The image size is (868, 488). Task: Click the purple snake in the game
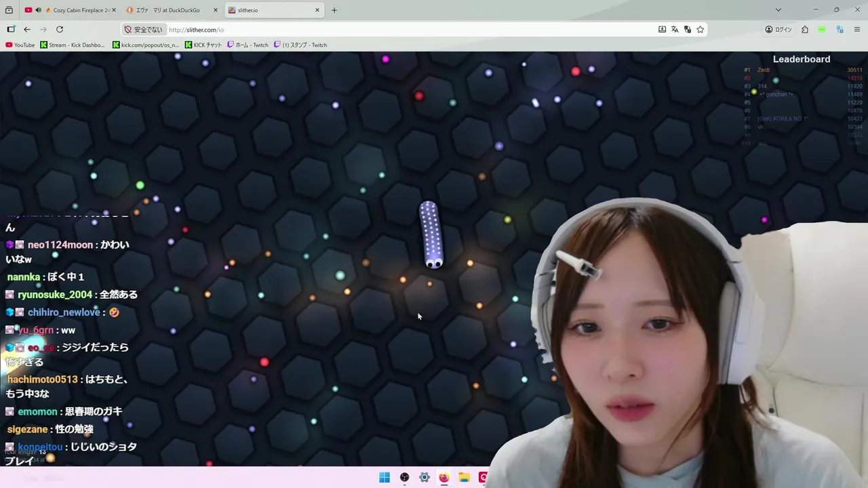[x=431, y=235]
